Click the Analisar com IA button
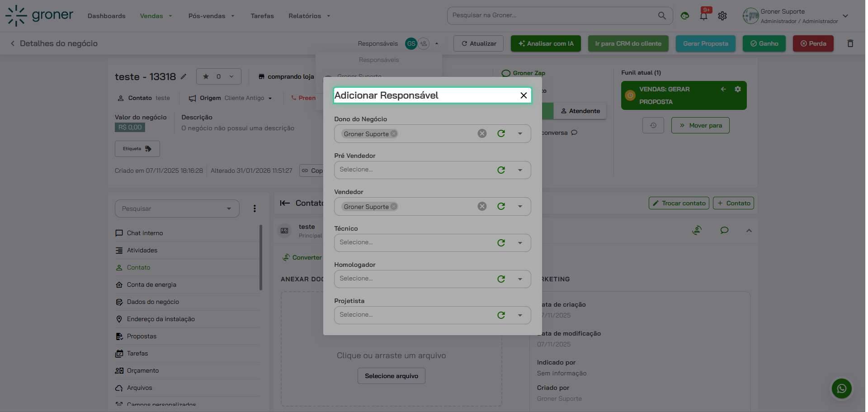 546,43
